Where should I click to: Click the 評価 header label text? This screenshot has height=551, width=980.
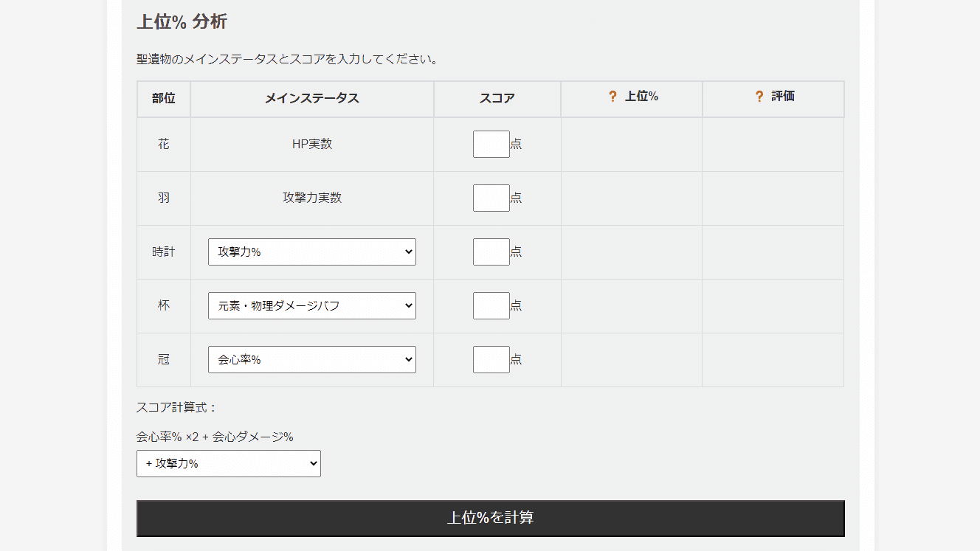783,97
